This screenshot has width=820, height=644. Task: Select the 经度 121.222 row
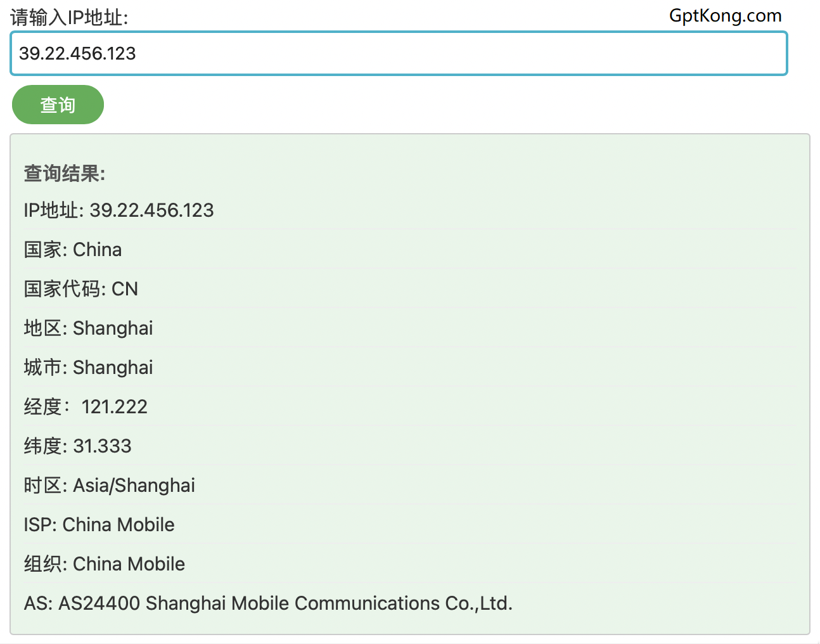pyautogui.click(x=409, y=407)
